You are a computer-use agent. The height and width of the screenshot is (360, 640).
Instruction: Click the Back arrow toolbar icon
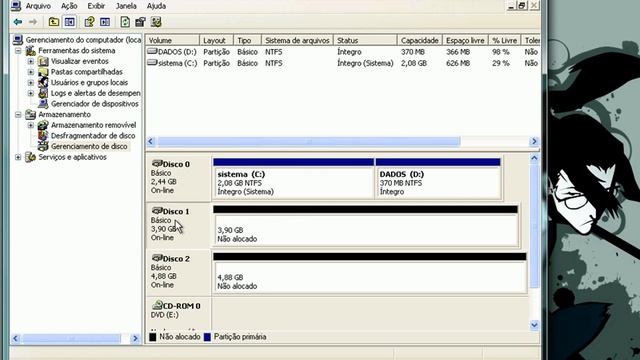18,22
